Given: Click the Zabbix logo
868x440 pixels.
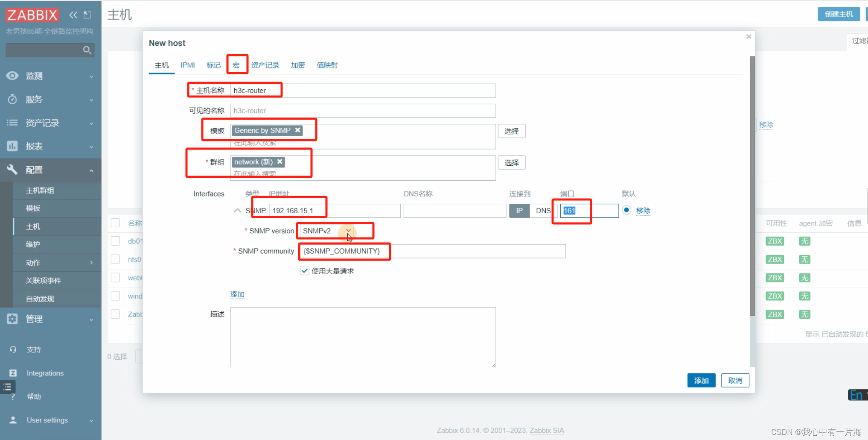Looking at the screenshot, I should 32,15.
